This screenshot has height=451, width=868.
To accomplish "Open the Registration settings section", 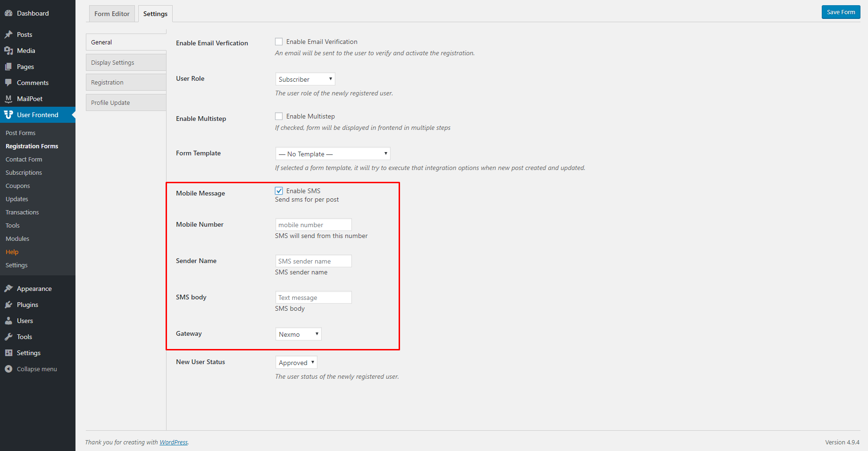I will tap(126, 82).
